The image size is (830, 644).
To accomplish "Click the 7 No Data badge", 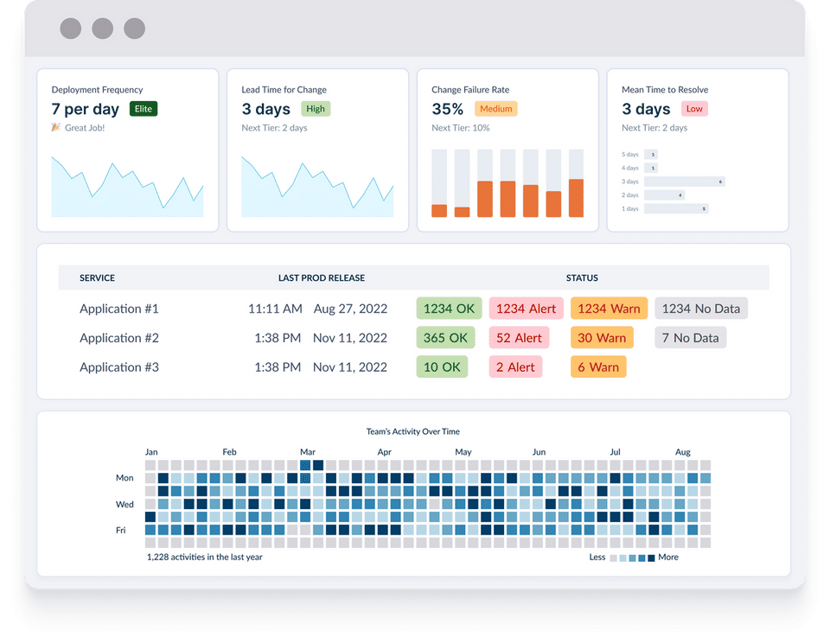I will pyautogui.click(x=690, y=338).
